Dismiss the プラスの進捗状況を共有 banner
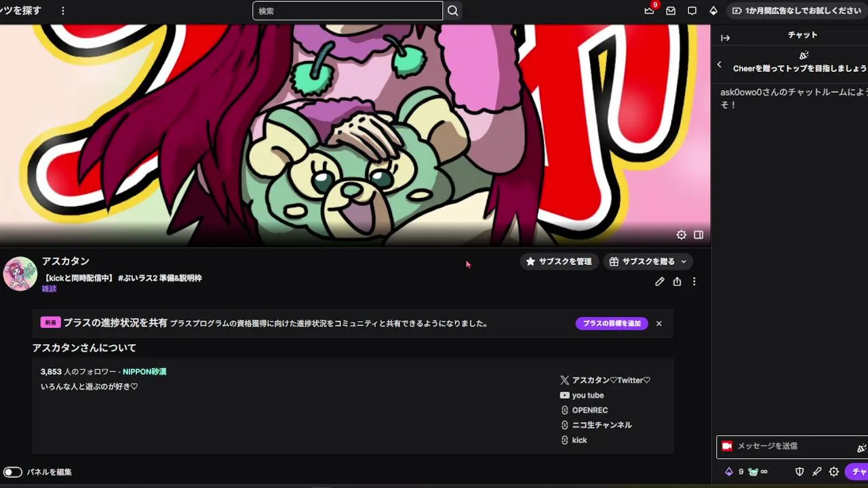Image resolution: width=868 pixels, height=488 pixels. pos(658,323)
